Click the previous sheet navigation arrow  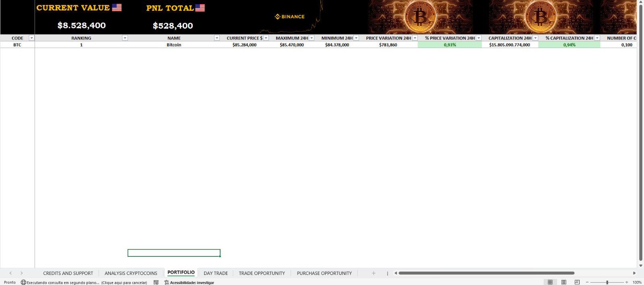10,273
